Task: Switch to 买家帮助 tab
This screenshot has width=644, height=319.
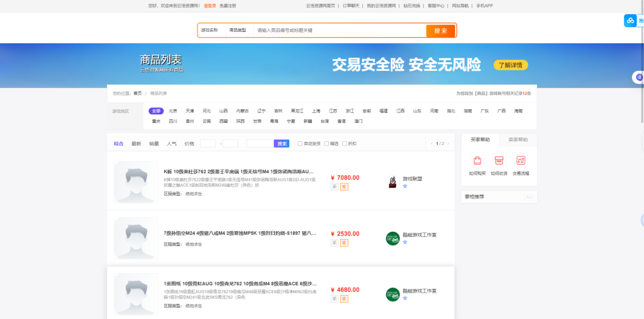Action: (480, 140)
